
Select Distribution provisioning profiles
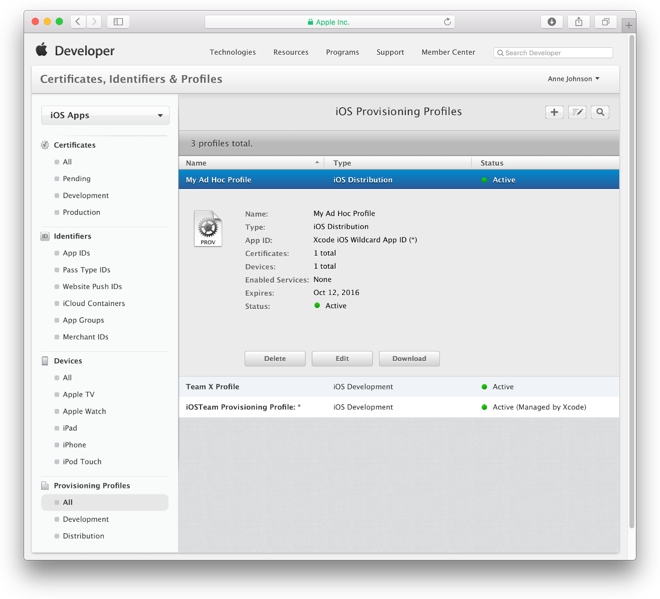click(x=83, y=536)
